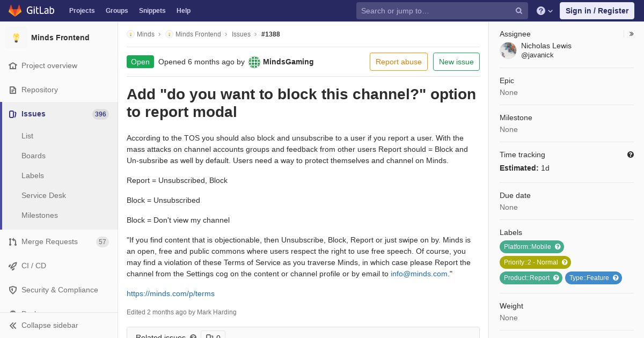The width and height of the screenshot is (644, 338).
Task: Click the Type::Feature label
Action: [589, 278]
